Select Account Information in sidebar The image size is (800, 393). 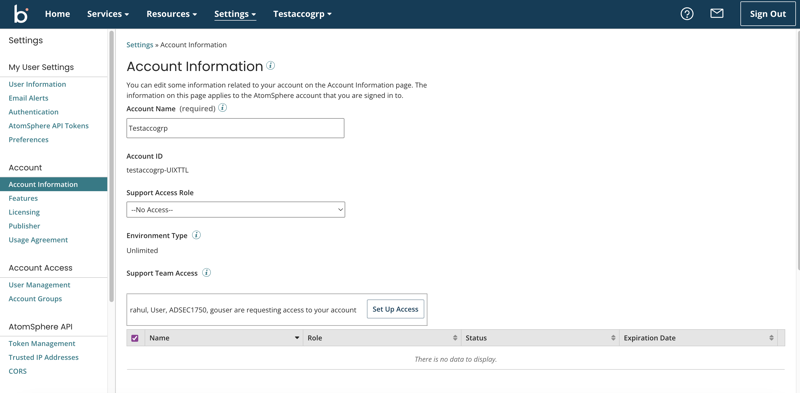[54, 184]
